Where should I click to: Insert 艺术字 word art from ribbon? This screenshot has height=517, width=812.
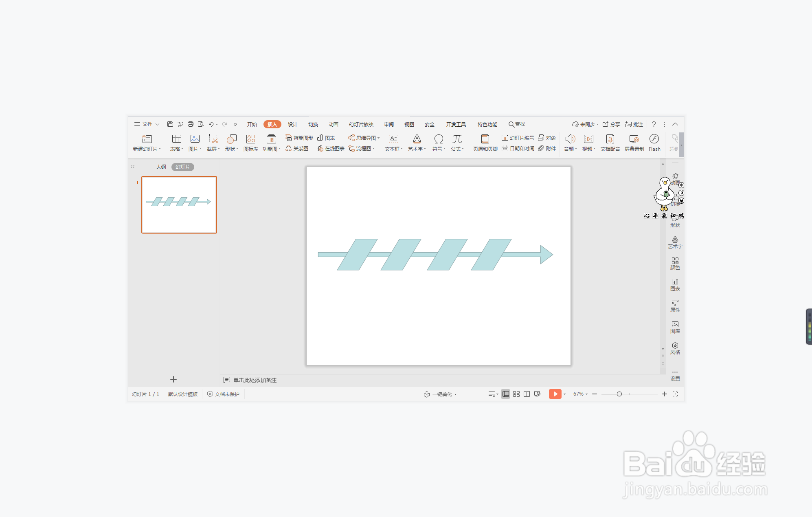tap(417, 143)
